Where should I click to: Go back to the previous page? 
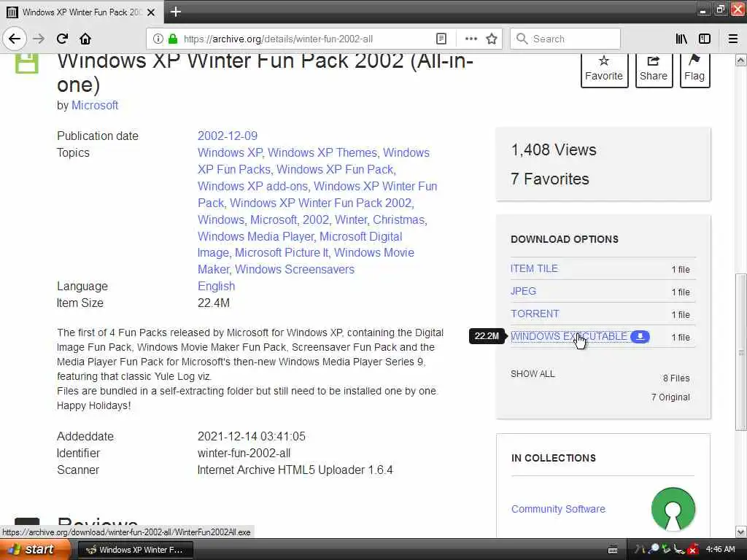click(x=15, y=39)
